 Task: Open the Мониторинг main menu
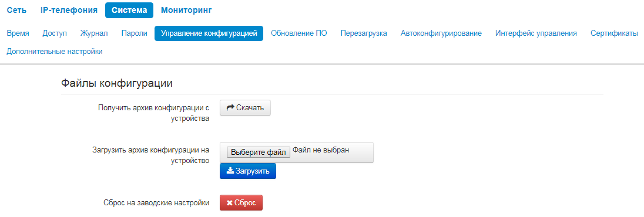click(186, 10)
